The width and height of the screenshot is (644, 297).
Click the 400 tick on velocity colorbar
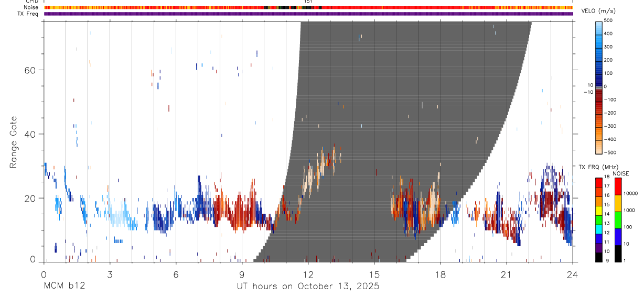[x=609, y=34]
